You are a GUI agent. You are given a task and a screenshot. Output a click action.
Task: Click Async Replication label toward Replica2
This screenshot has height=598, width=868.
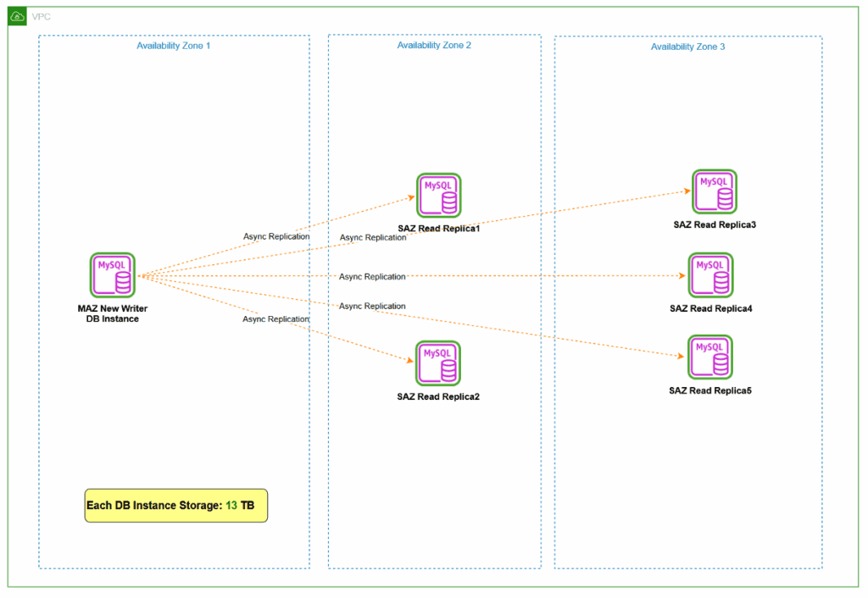pyautogui.click(x=275, y=319)
